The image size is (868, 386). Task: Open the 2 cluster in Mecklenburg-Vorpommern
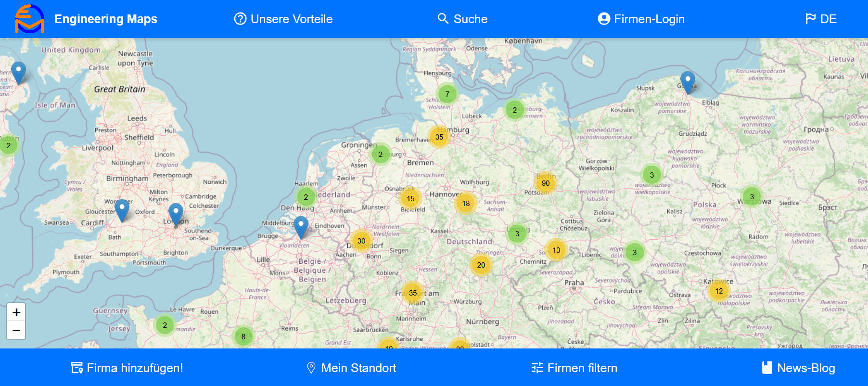[x=515, y=110]
